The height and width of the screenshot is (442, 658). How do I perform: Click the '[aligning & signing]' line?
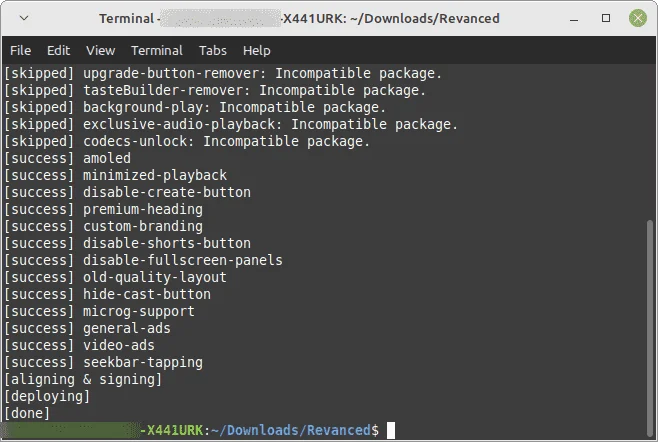click(83, 379)
